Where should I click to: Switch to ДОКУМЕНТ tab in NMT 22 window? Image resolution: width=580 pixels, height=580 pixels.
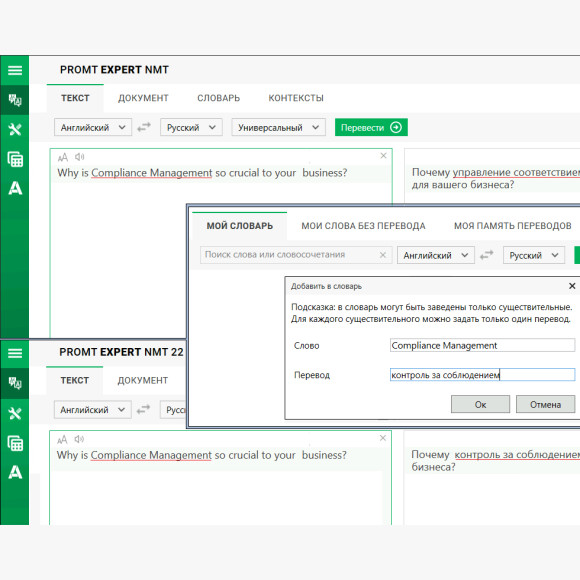142,380
